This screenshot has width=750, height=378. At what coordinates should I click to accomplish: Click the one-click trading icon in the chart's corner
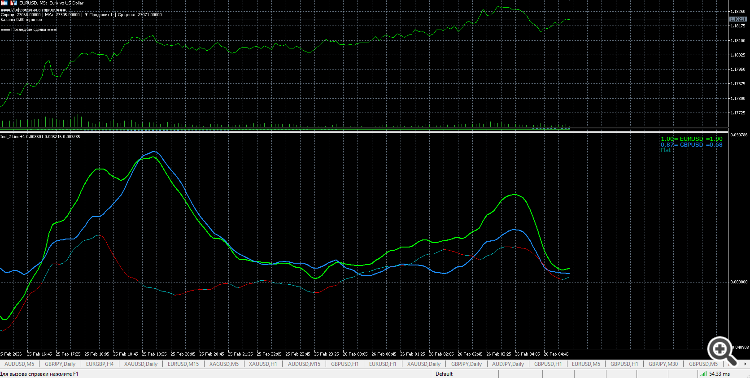coord(4,3)
